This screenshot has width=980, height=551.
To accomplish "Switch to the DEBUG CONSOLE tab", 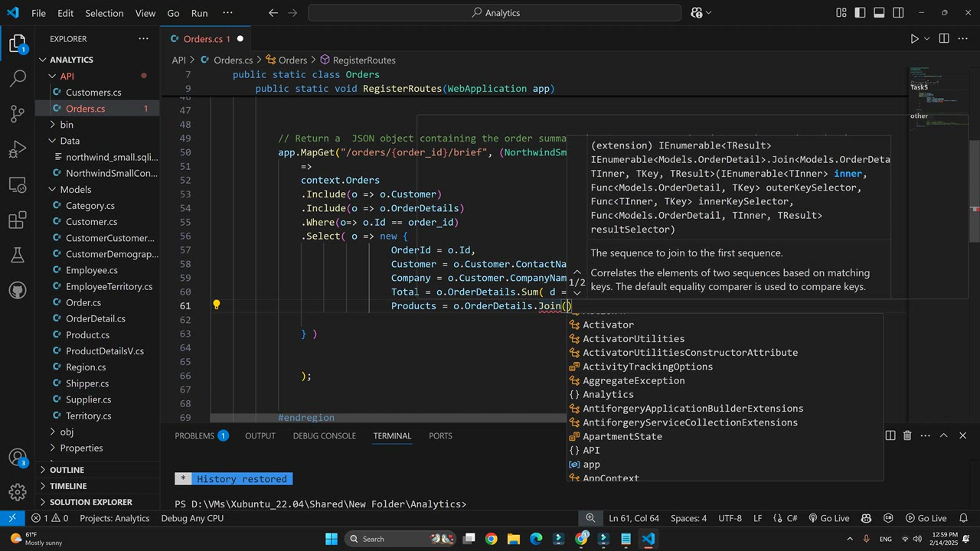I will [324, 436].
